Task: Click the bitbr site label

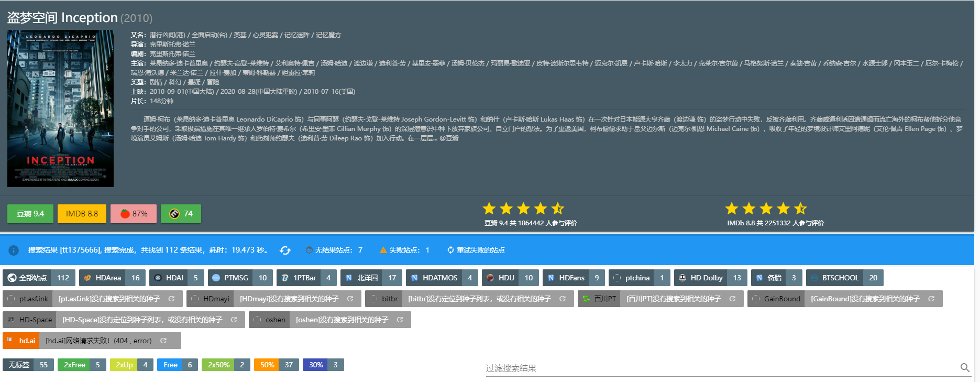Action: pos(384,299)
